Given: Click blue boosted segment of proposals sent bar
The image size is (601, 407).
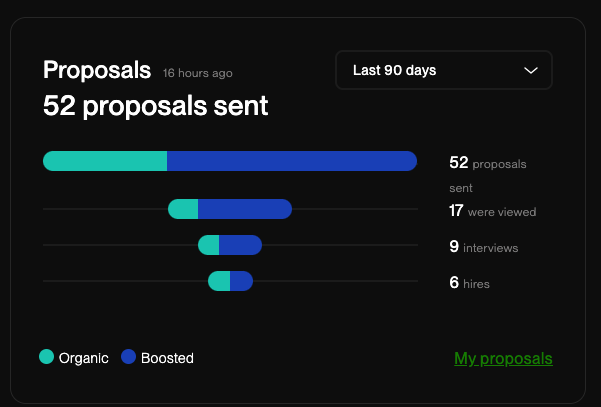Looking at the screenshot, I should click(x=291, y=161).
